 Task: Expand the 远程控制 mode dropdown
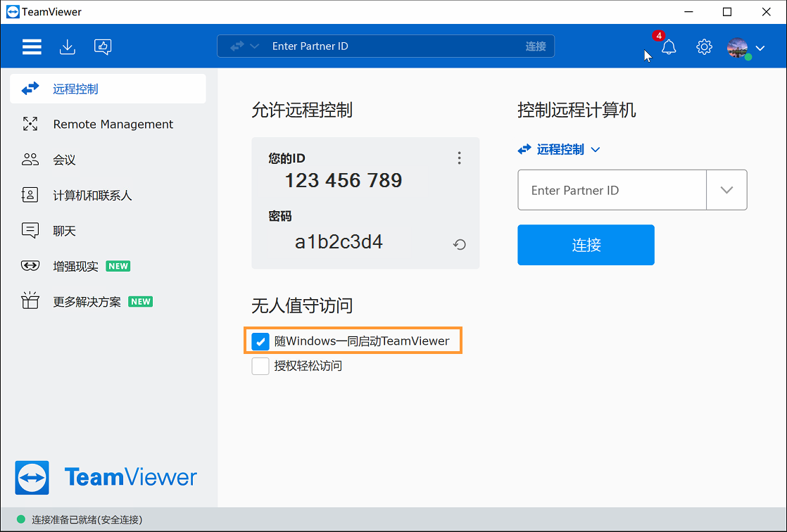(559, 150)
